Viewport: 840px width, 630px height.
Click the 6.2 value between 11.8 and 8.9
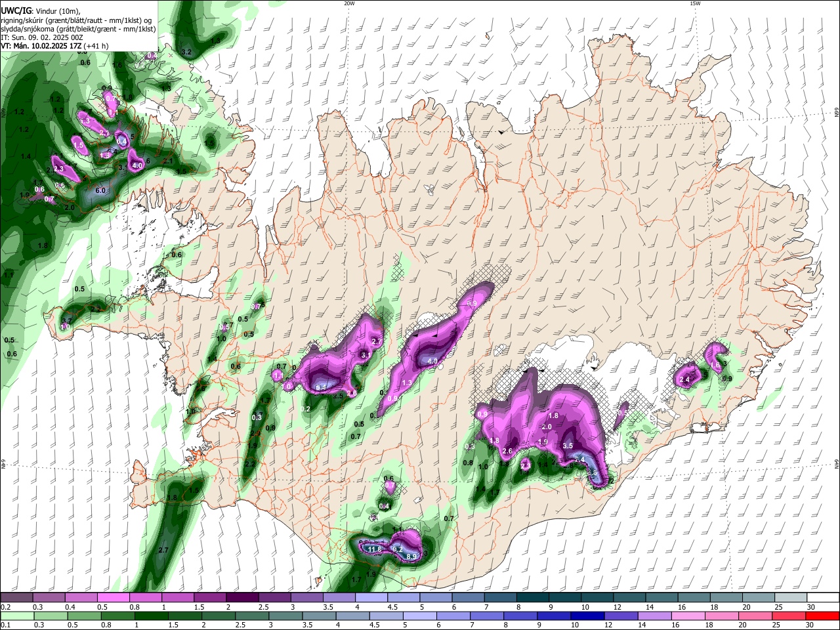[397, 549]
